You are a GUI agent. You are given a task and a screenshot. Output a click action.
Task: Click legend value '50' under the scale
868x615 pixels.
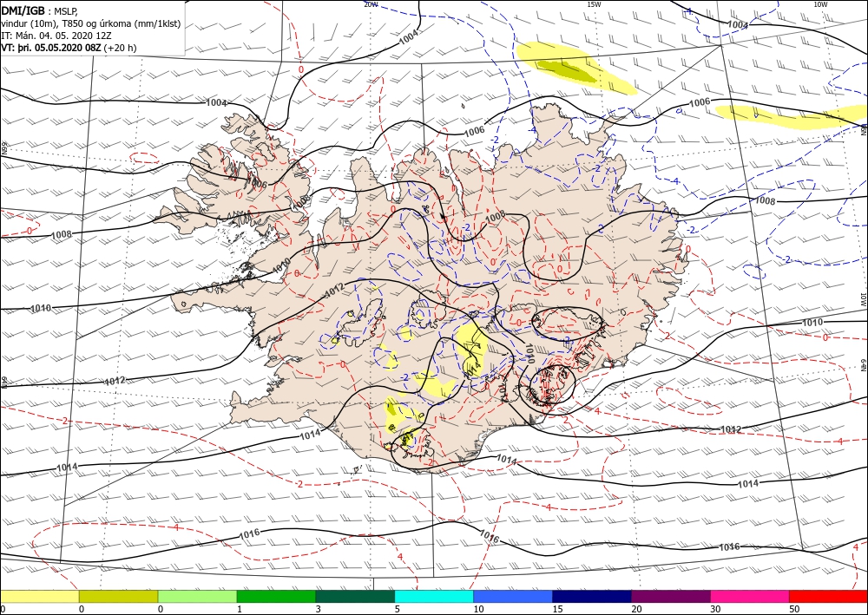pyautogui.click(x=794, y=609)
